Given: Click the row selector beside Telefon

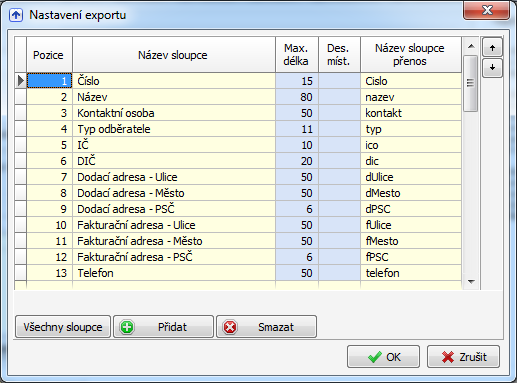Looking at the screenshot, I should point(21,273).
